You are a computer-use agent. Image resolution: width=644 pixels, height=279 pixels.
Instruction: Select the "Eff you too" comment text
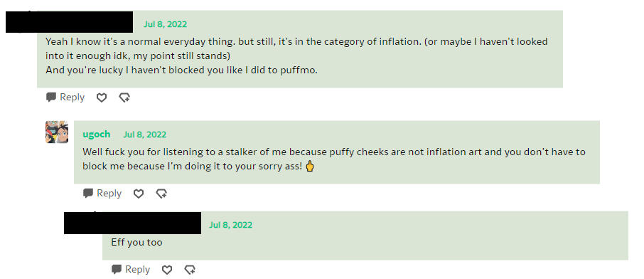[x=136, y=243]
